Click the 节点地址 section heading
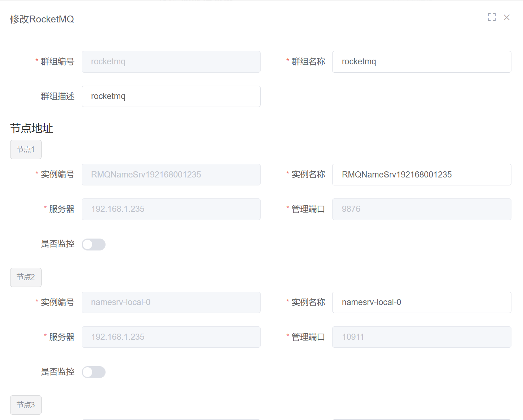 click(x=31, y=128)
